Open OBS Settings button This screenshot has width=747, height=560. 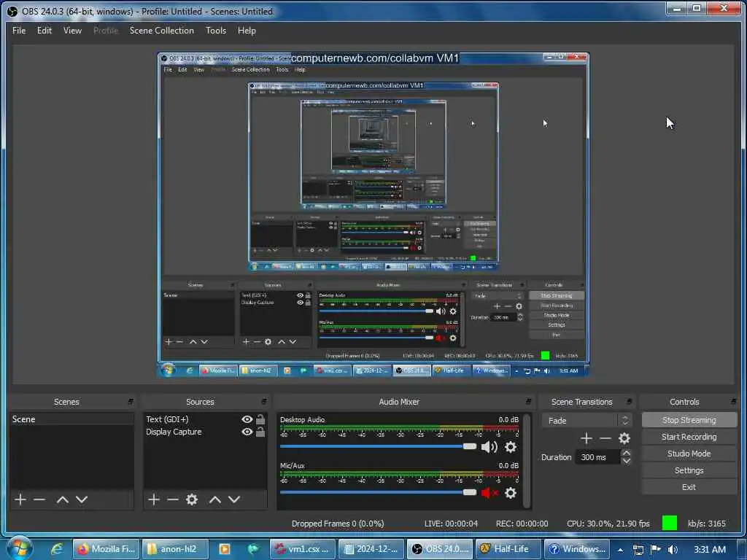[689, 470]
